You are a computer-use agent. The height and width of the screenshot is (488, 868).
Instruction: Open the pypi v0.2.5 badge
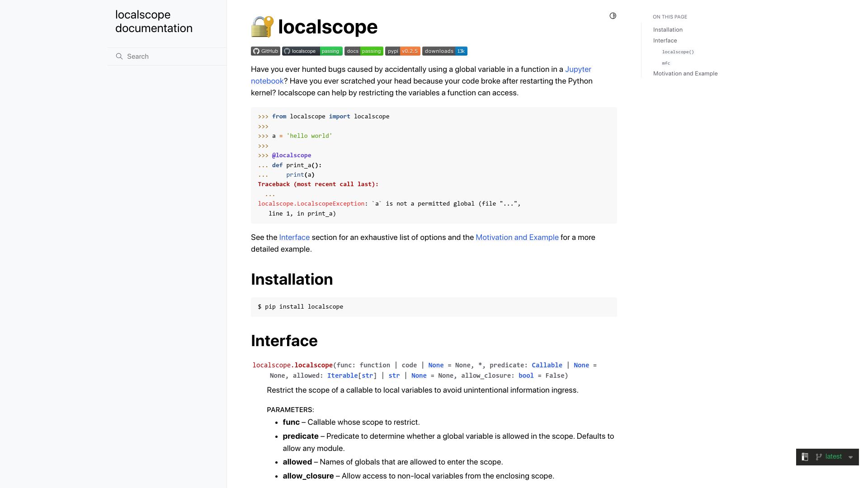point(402,51)
